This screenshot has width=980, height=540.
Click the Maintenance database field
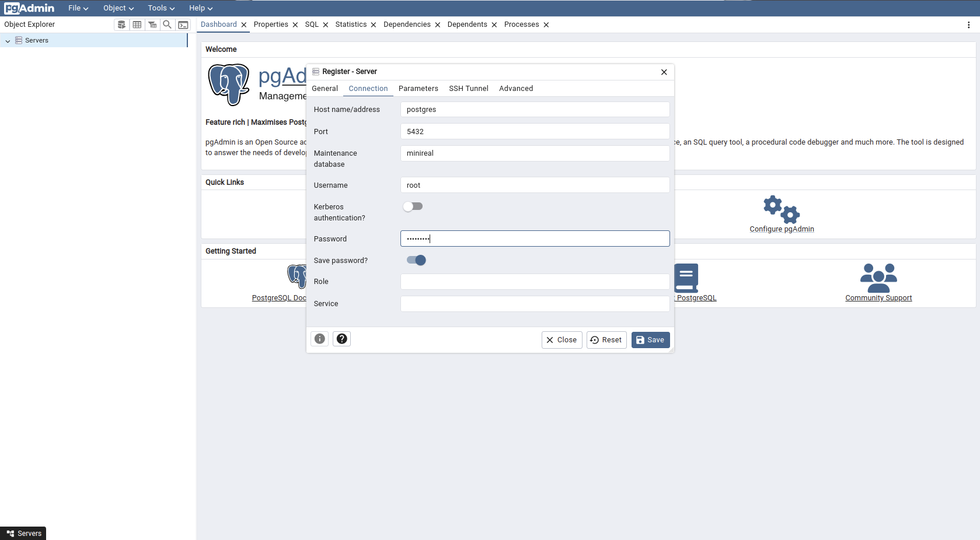pyautogui.click(x=535, y=153)
